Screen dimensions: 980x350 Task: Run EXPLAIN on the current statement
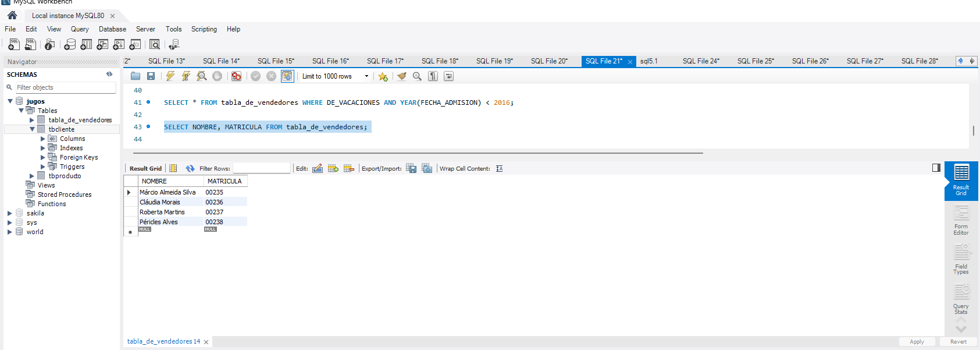coord(201,76)
